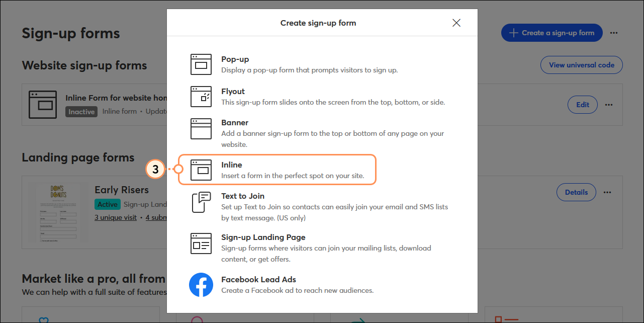Click the Create sign-up form dialog title

click(318, 23)
